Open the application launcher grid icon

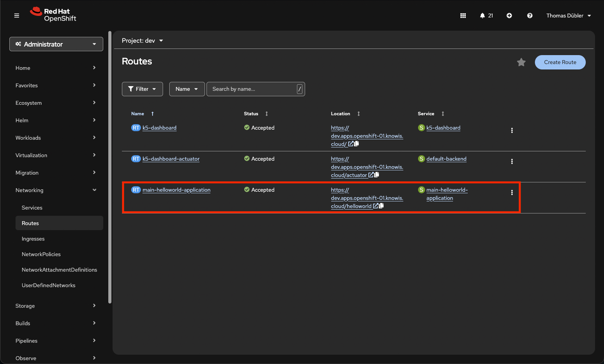[x=463, y=16]
